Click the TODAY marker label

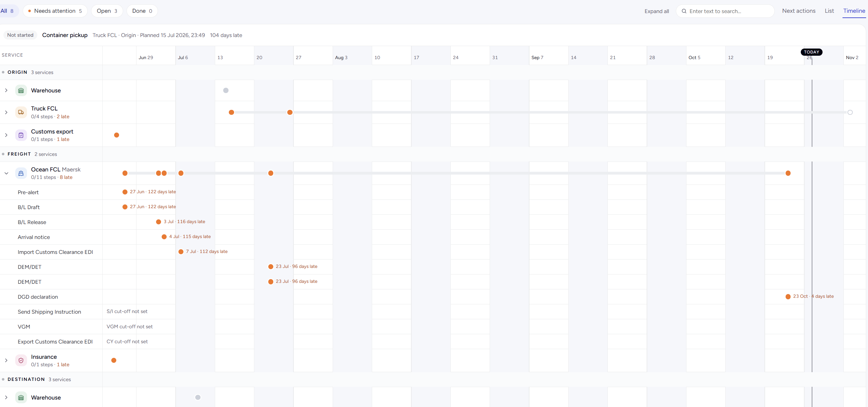coord(811,52)
